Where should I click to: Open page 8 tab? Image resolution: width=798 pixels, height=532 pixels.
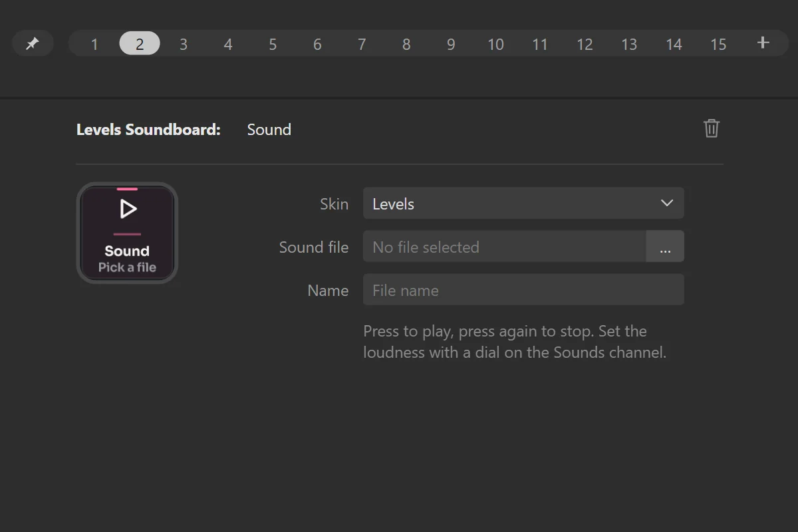[406, 44]
